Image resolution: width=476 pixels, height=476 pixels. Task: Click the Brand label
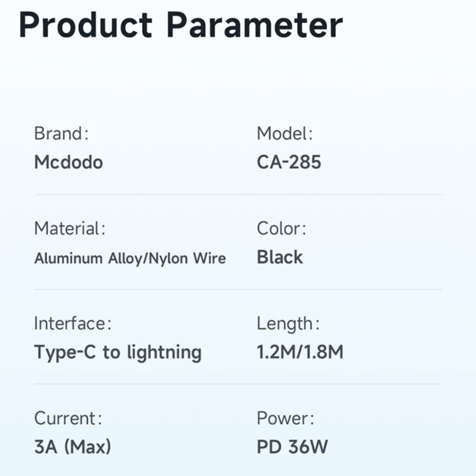click(x=61, y=133)
